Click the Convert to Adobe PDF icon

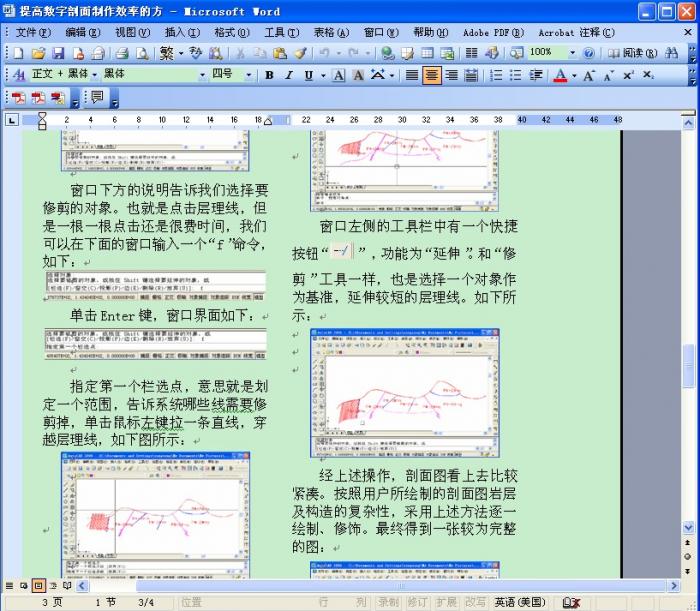click(18, 98)
